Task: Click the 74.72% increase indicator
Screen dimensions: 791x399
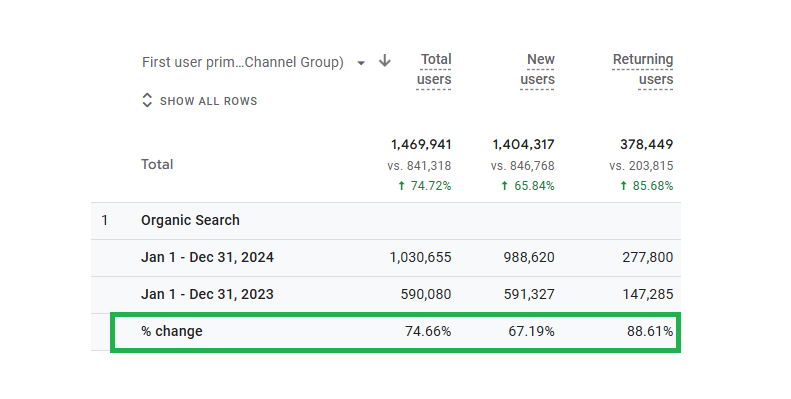Action: pos(424,186)
